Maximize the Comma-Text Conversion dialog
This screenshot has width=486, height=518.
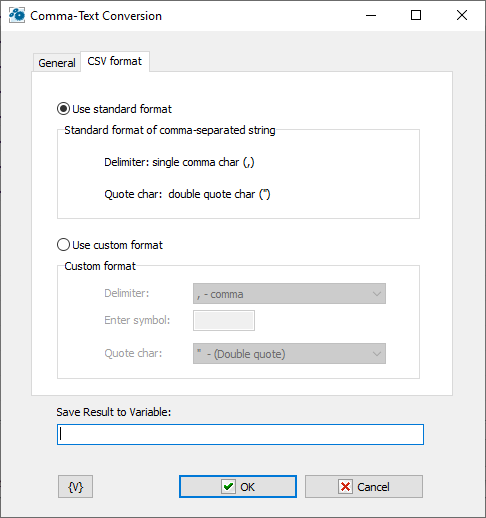click(416, 15)
